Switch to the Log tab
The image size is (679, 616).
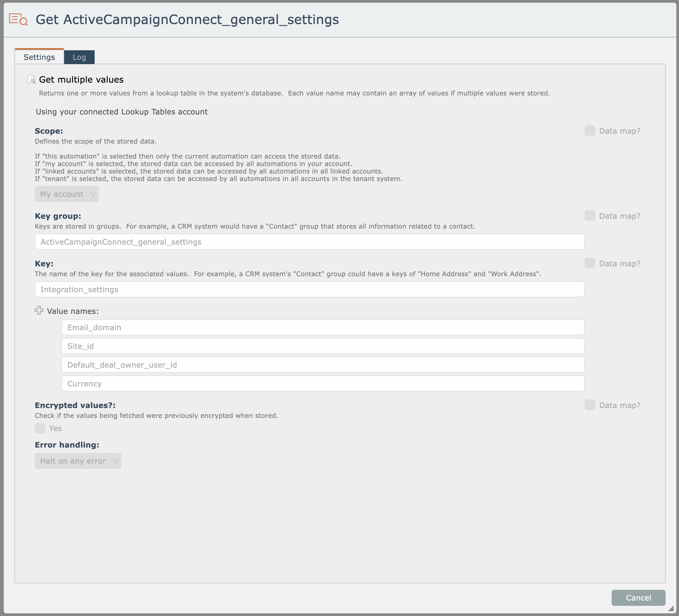pos(79,57)
